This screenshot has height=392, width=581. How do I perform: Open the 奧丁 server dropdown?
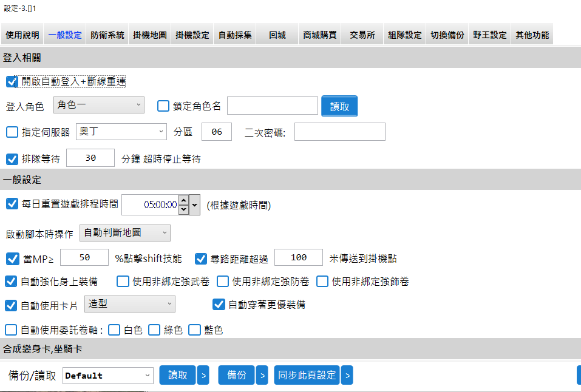(121, 132)
